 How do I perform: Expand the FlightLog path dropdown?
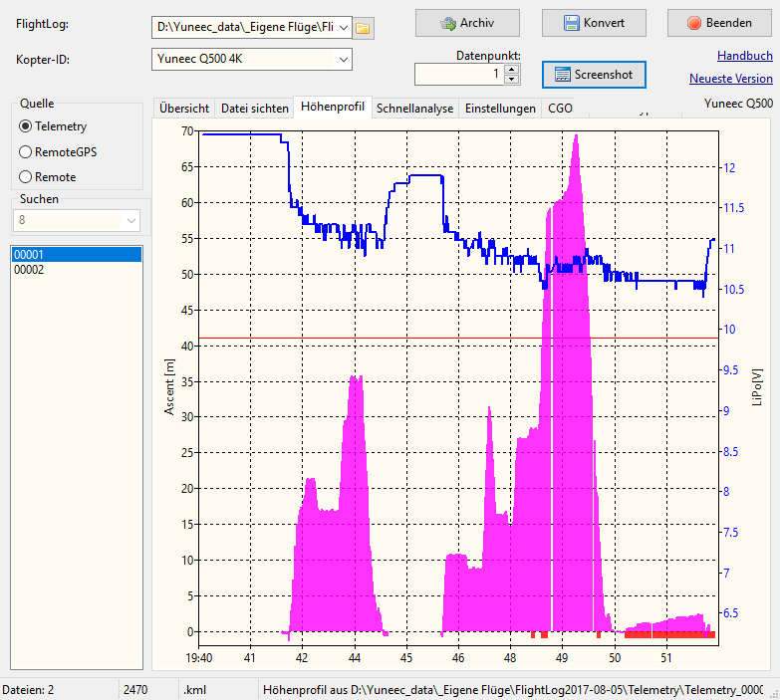tap(344, 27)
